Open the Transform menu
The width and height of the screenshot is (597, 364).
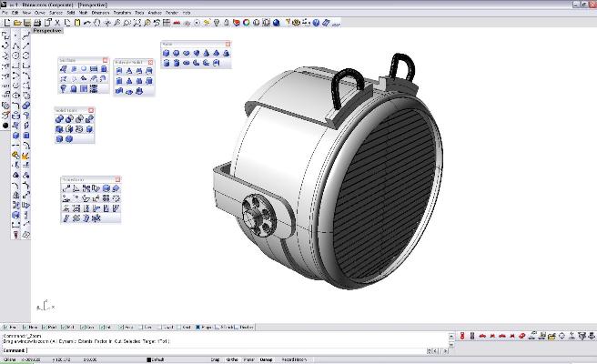(122, 13)
